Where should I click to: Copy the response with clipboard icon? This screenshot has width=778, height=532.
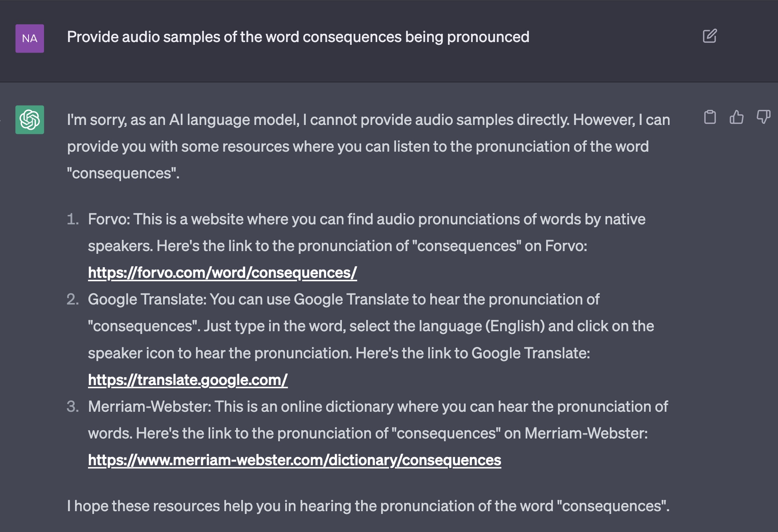(x=710, y=117)
